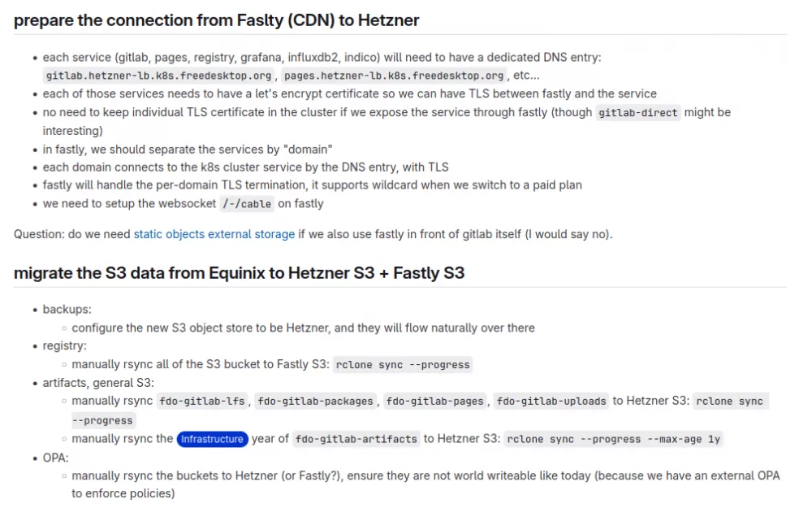The height and width of the screenshot is (508, 812).
Task: Click the registry bullet item
Action: pyautogui.click(x=65, y=345)
